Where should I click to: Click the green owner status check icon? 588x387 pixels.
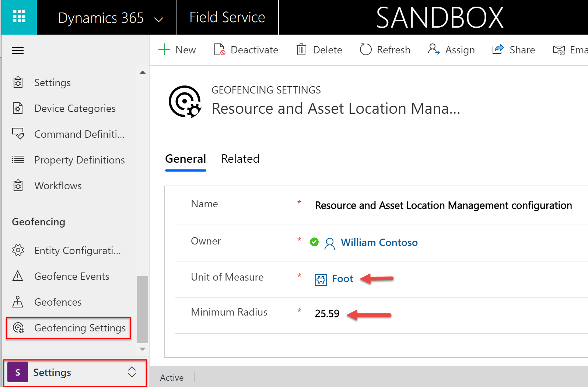tap(314, 242)
